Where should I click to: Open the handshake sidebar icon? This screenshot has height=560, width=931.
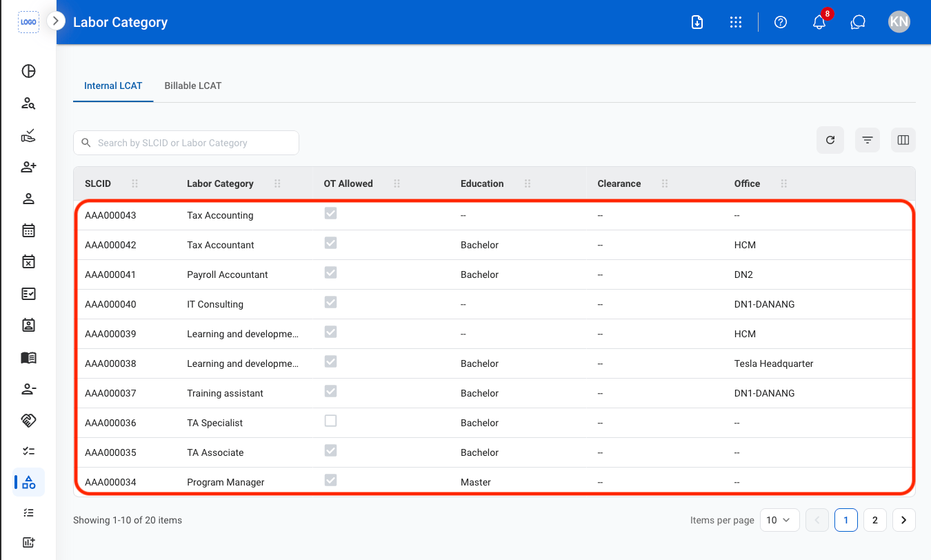pos(28,420)
